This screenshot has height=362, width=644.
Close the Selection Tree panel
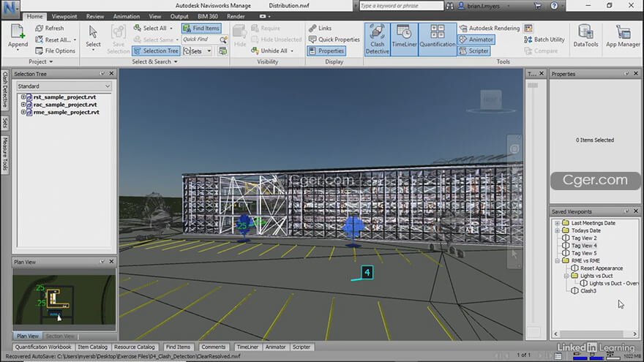(111, 73)
